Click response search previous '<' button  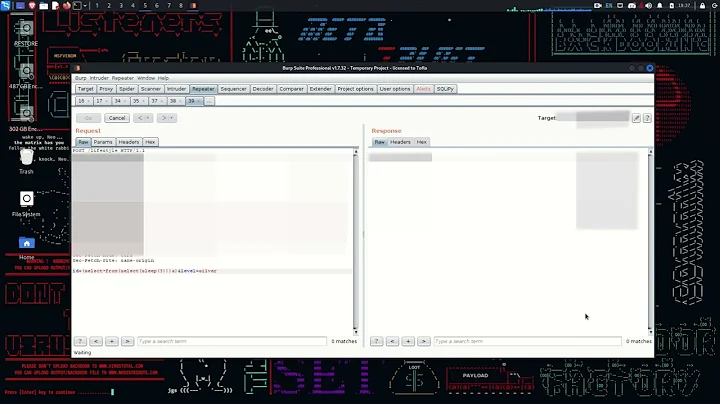point(392,341)
